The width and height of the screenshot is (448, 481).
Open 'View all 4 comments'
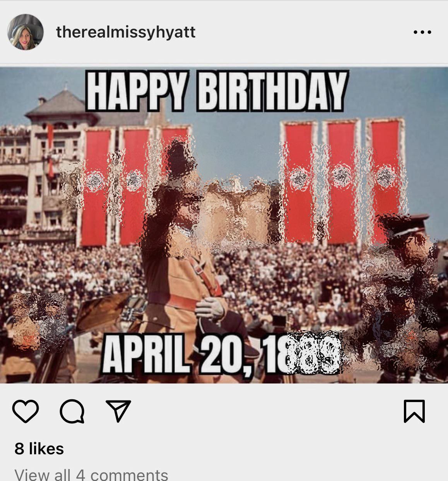91,475
